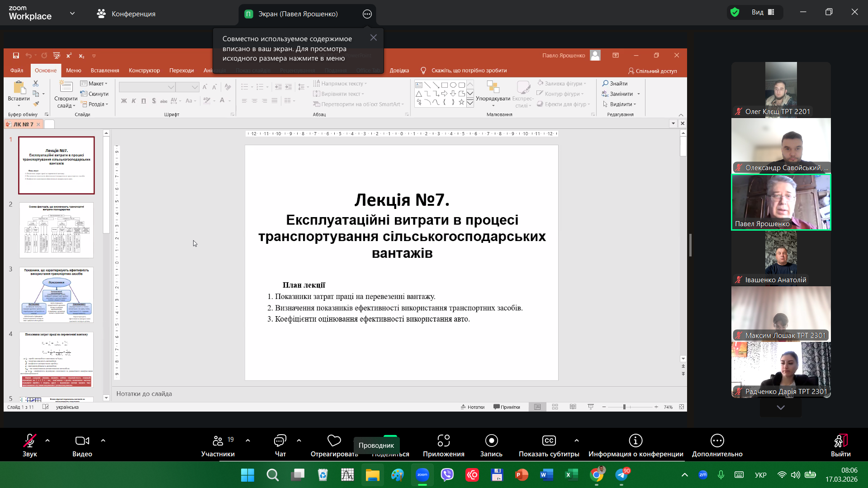Viewport: 868px width, 488px height.
Task: Open More options for shared screen
Action: coord(367,14)
